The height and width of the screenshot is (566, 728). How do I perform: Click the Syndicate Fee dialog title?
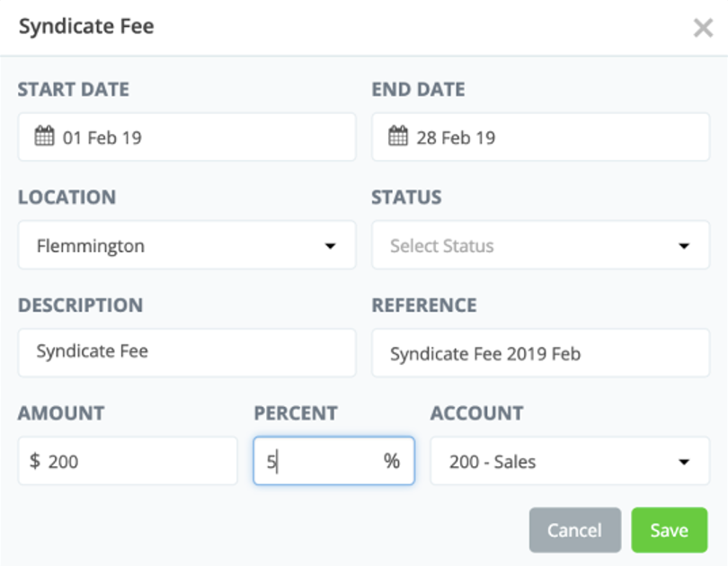point(86,27)
